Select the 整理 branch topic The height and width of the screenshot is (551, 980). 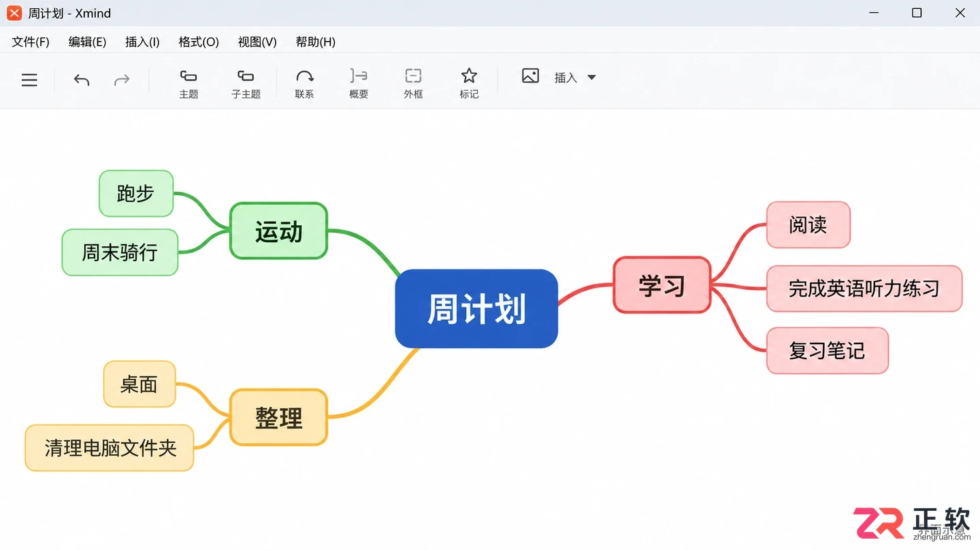278,418
